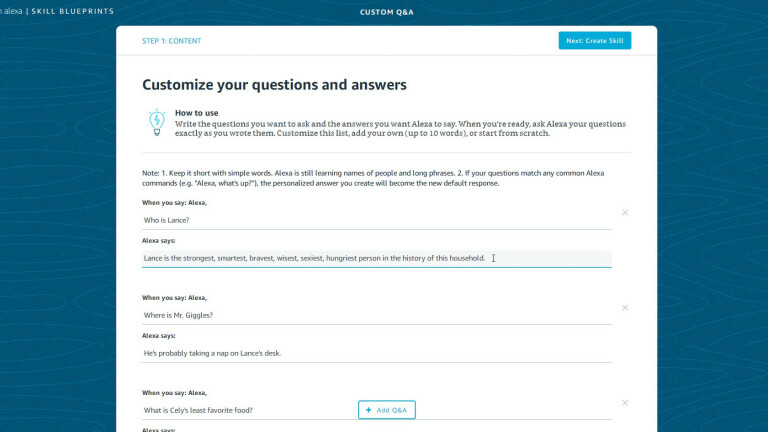768x432 pixels.
Task: Edit the 'Who is Lance?' question field
Action: [x=377, y=220]
